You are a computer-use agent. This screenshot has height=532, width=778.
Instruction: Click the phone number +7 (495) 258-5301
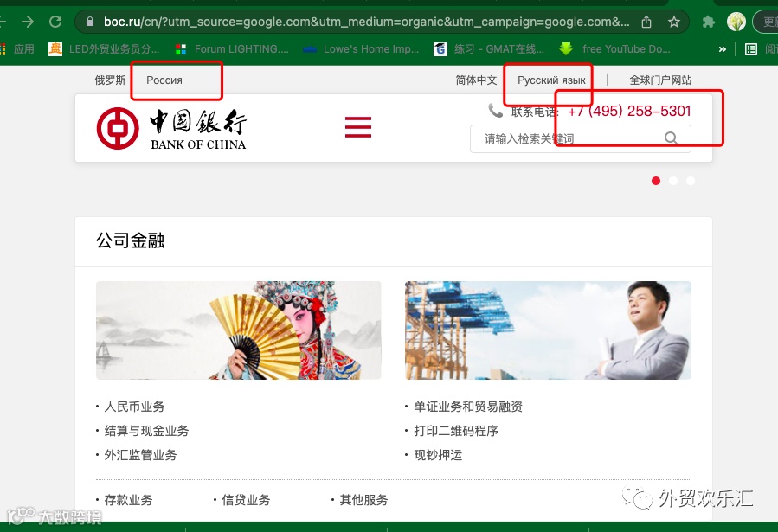point(629,111)
